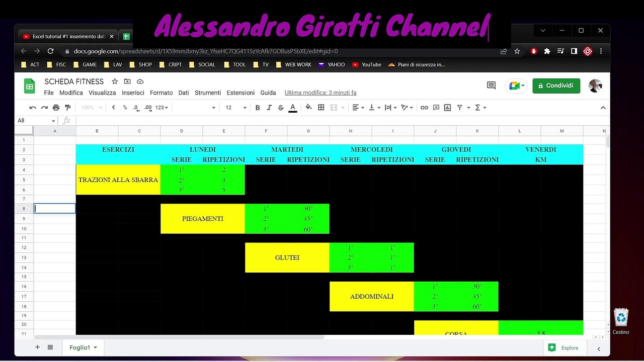The height and width of the screenshot is (362, 644).
Task: Open the Foglio1 sheet tab
Action: 83,347
